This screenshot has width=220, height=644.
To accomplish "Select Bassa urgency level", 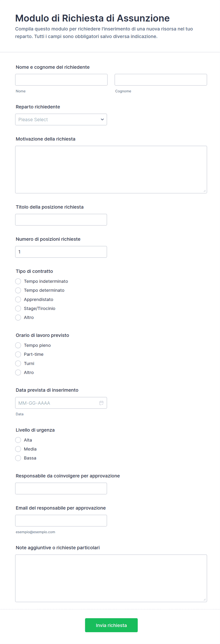I will pyautogui.click(x=18, y=458).
